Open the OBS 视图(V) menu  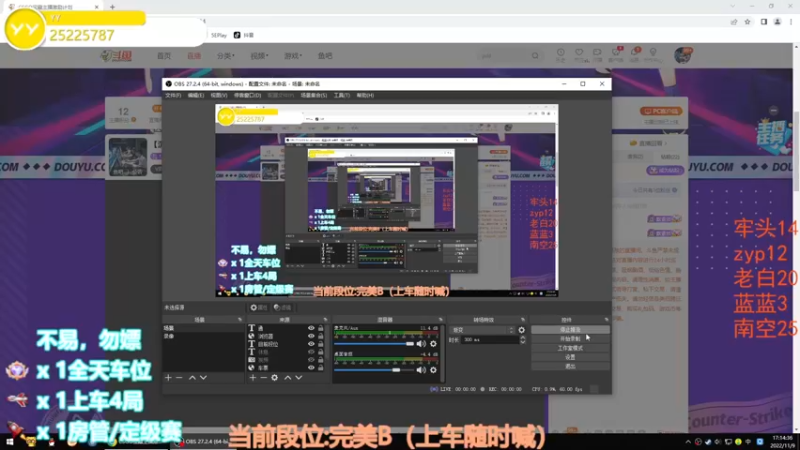218,95
